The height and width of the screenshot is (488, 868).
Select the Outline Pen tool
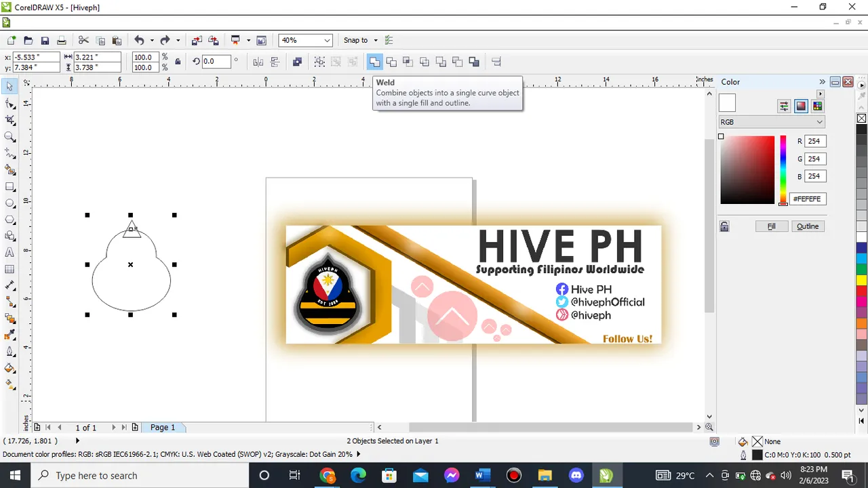pyautogui.click(x=9, y=352)
